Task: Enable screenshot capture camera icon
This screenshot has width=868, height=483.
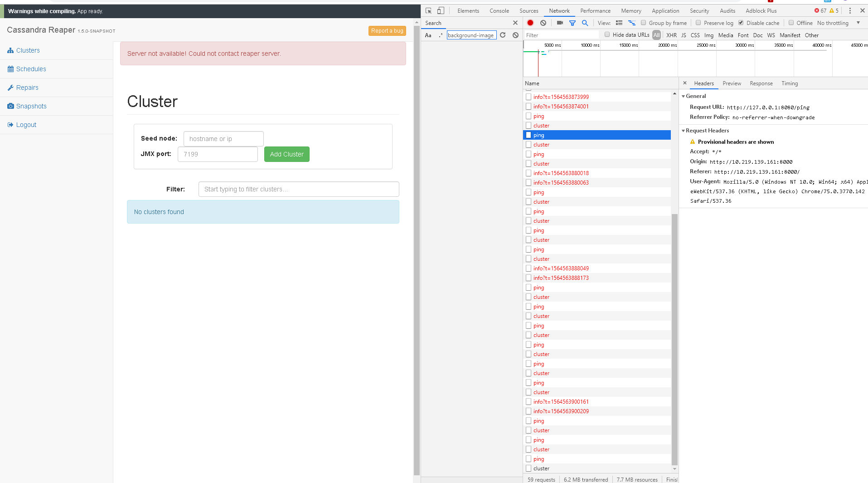Action: point(560,22)
